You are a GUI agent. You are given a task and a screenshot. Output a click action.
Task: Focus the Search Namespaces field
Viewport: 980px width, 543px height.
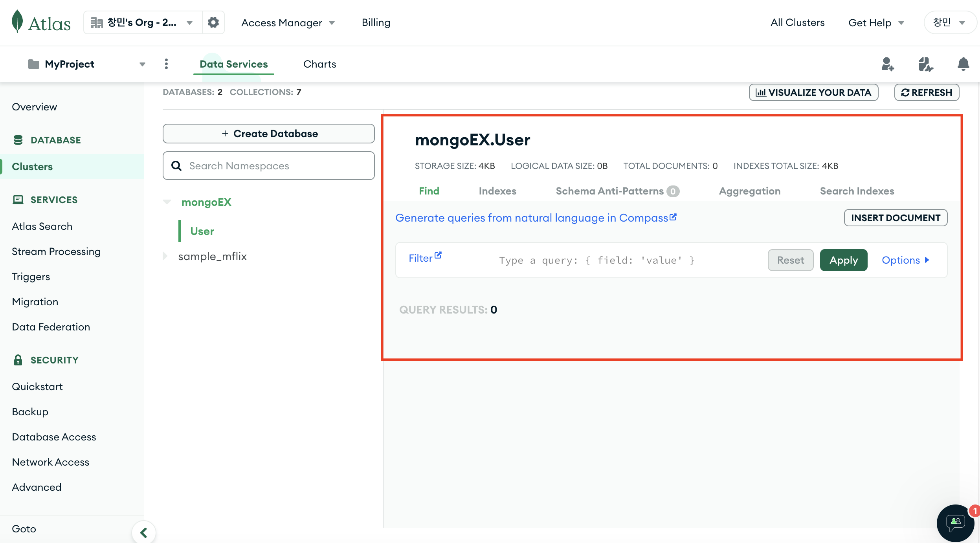(x=275, y=166)
